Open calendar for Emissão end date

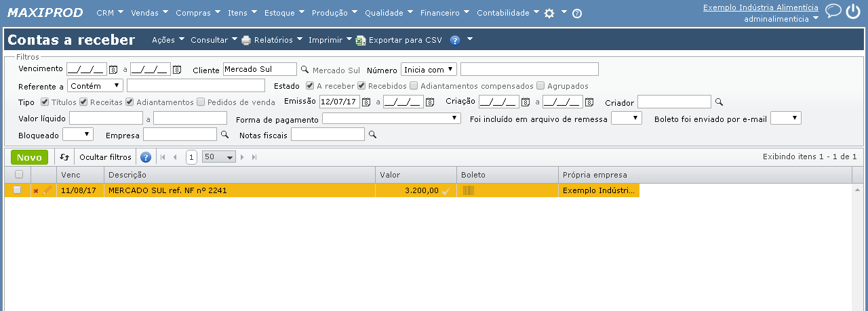click(430, 102)
